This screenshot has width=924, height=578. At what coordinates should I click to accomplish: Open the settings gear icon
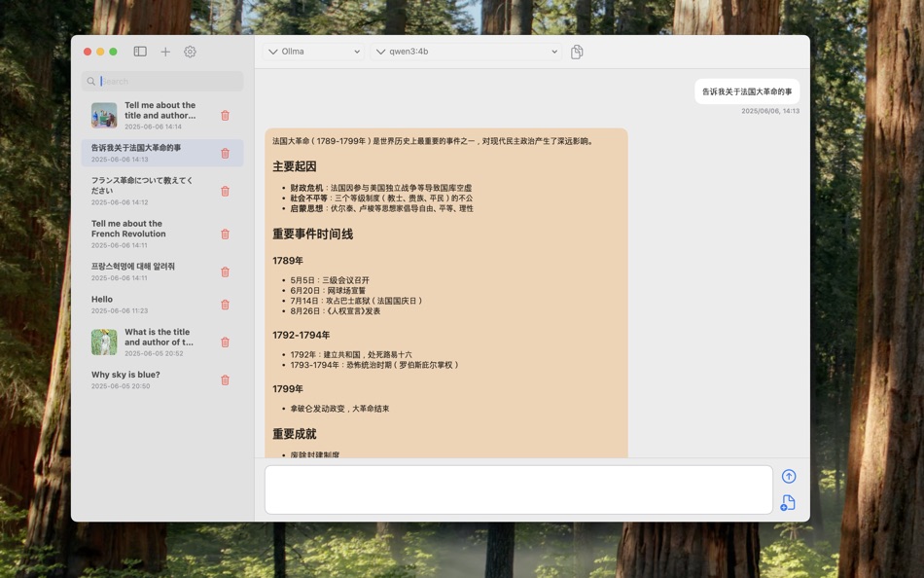[190, 52]
